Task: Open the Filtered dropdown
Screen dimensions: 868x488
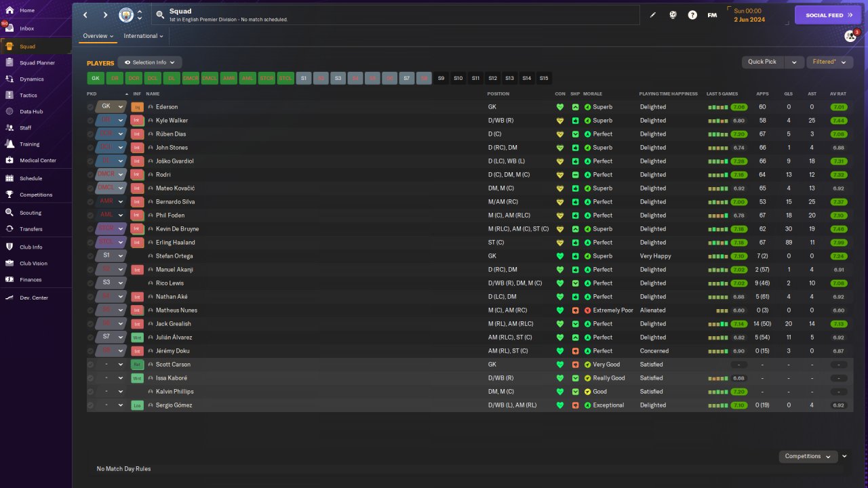Action: click(830, 62)
